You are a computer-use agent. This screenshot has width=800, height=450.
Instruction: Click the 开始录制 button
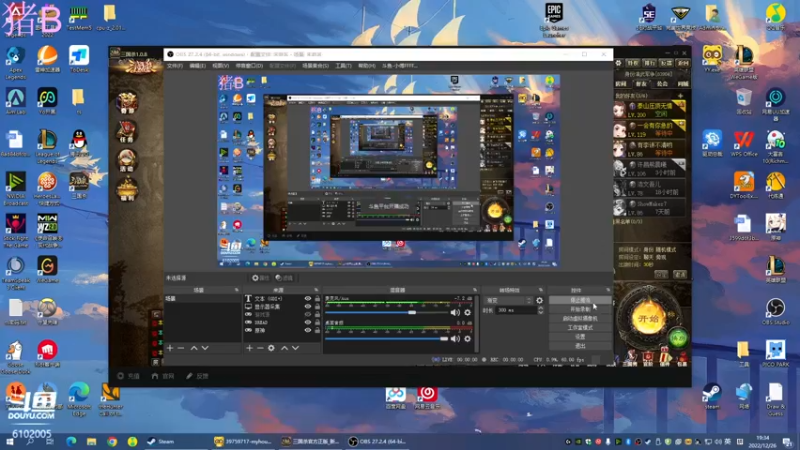[580, 309]
